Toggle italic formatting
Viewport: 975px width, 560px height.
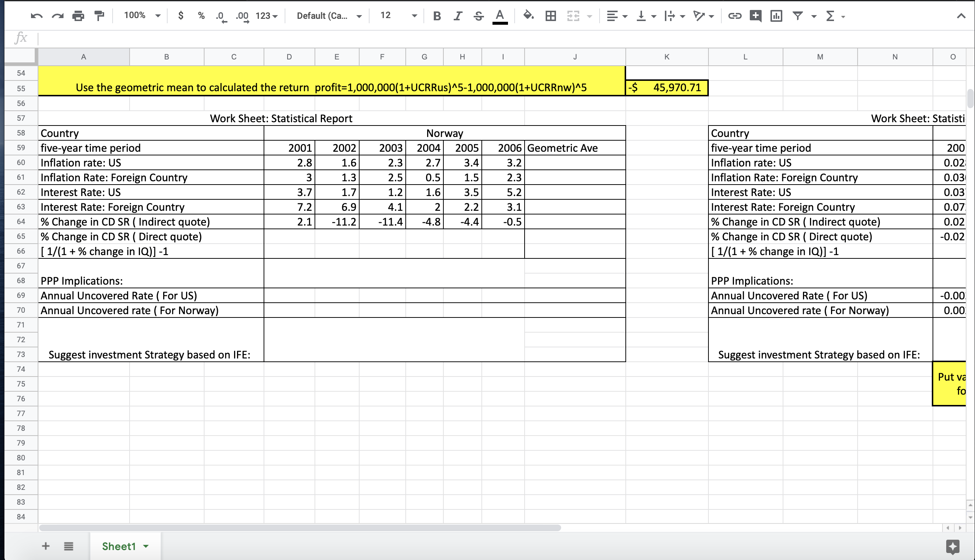tap(457, 16)
